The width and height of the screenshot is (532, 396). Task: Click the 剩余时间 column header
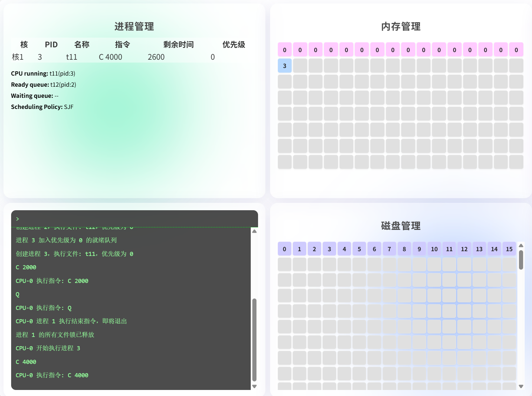tap(178, 44)
